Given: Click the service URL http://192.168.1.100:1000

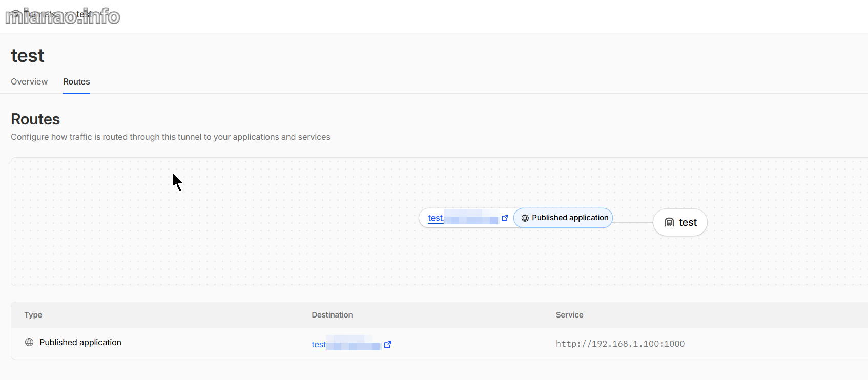Looking at the screenshot, I should [x=620, y=344].
